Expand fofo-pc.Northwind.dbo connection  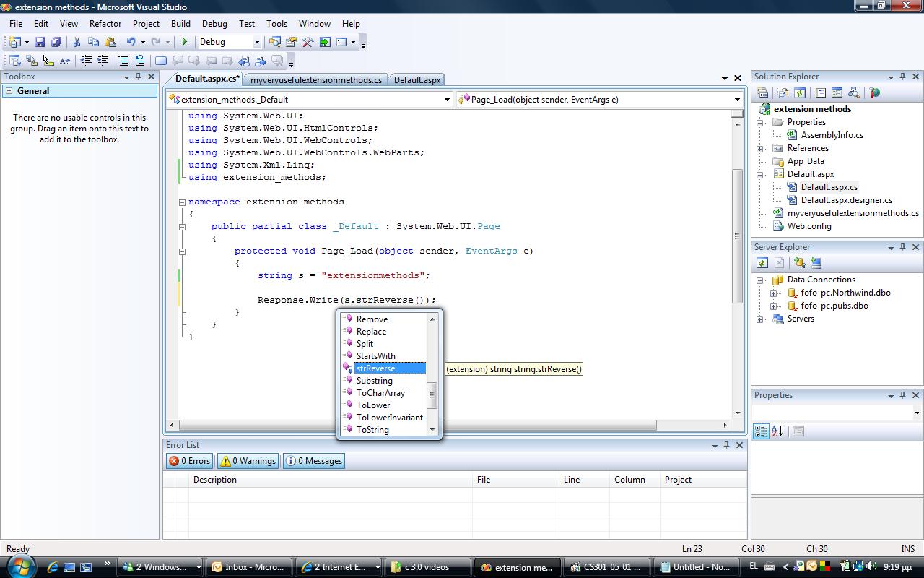click(774, 293)
